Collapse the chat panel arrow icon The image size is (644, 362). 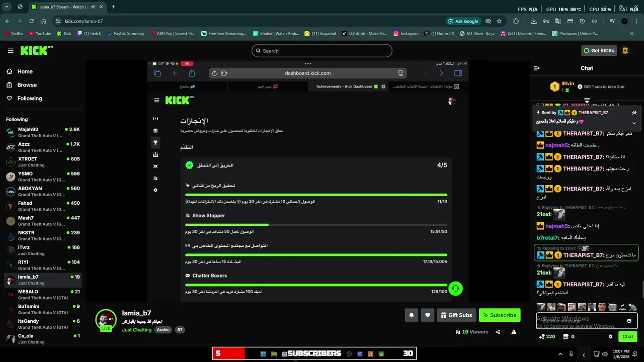(x=536, y=68)
